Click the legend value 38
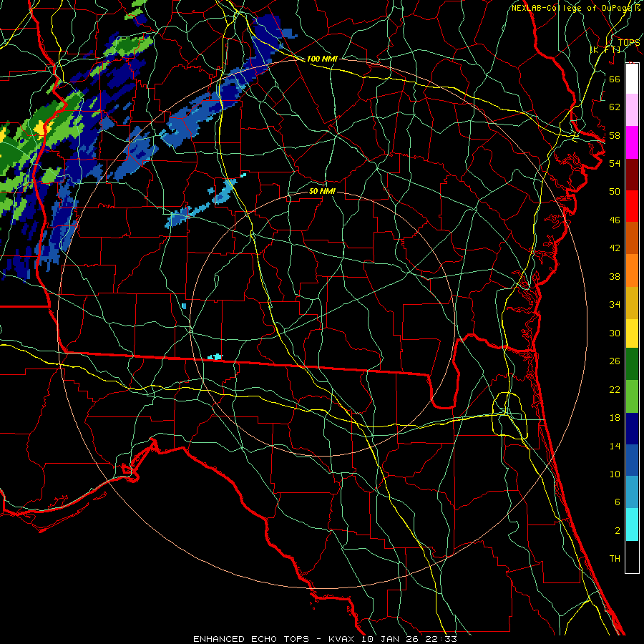The height and width of the screenshot is (644, 644). tap(615, 276)
